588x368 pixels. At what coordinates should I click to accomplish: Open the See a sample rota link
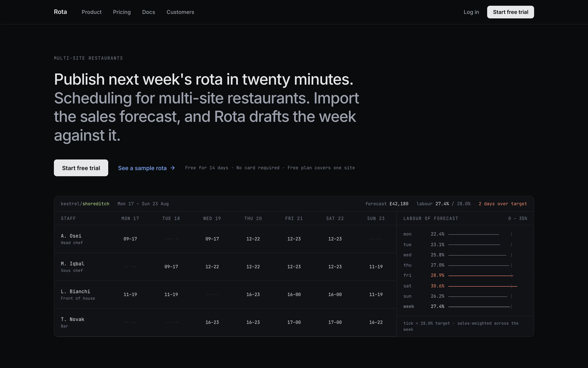click(147, 168)
